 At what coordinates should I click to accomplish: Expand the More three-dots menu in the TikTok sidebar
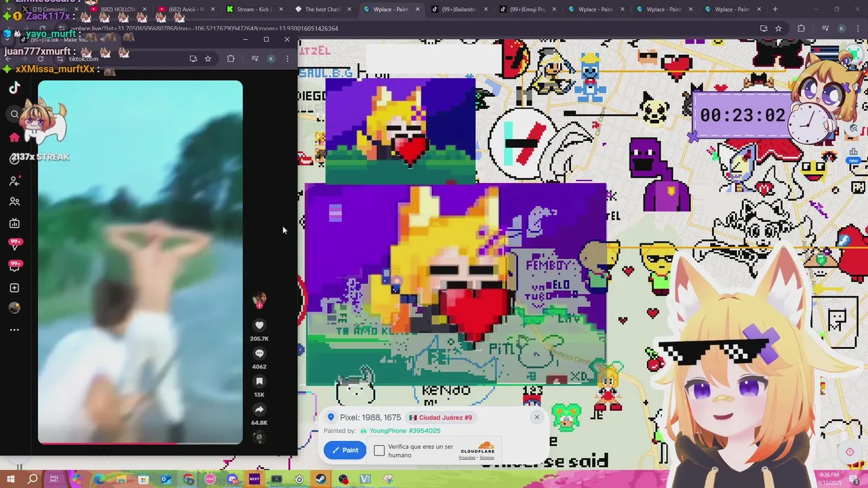(14, 330)
